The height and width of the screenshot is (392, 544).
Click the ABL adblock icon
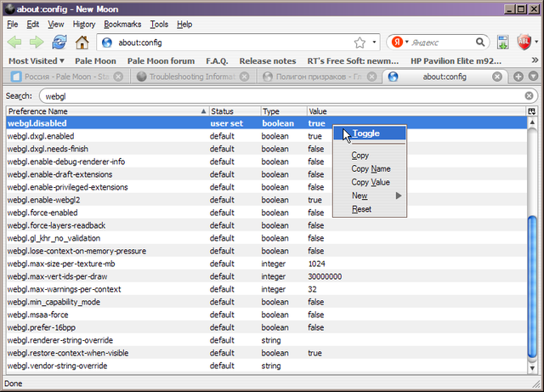point(524,43)
